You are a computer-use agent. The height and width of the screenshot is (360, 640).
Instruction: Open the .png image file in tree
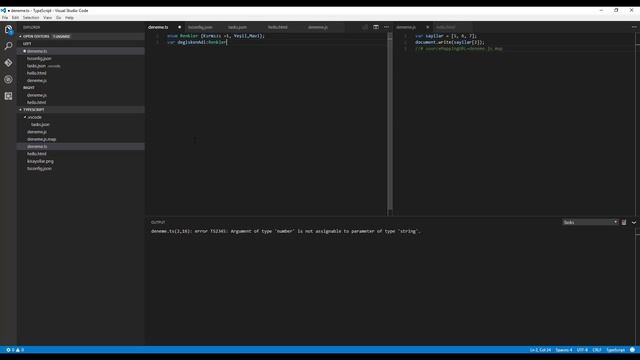(80, 161)
